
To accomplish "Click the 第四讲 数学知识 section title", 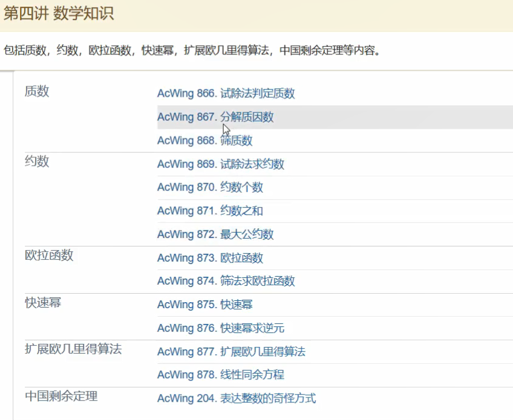I will tap(59, 14).
